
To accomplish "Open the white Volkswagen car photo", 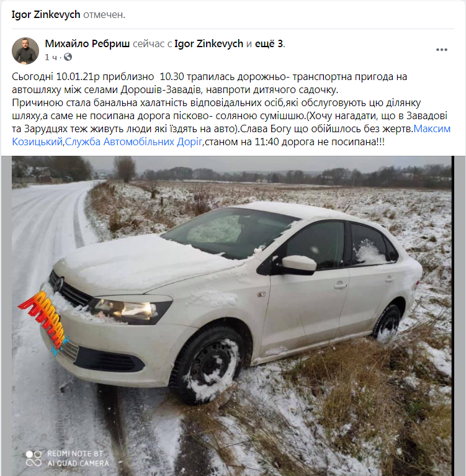I will pyautogui.click(x=231, y=316).
